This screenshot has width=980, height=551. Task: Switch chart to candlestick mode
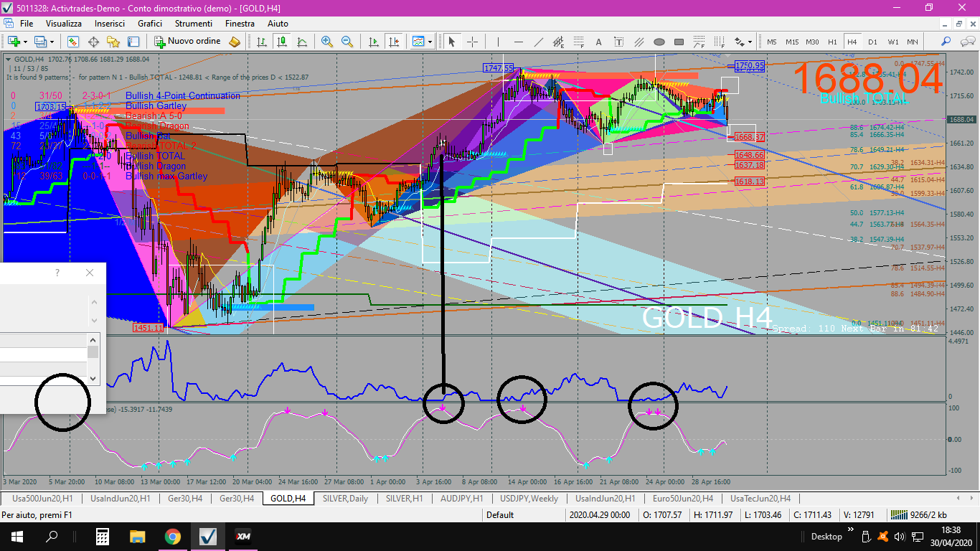tap(281, 42)
